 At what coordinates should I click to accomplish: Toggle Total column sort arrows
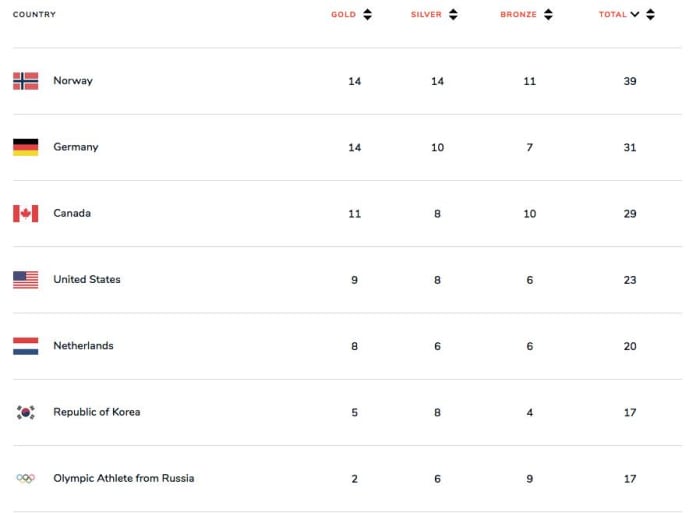[651, 15]
